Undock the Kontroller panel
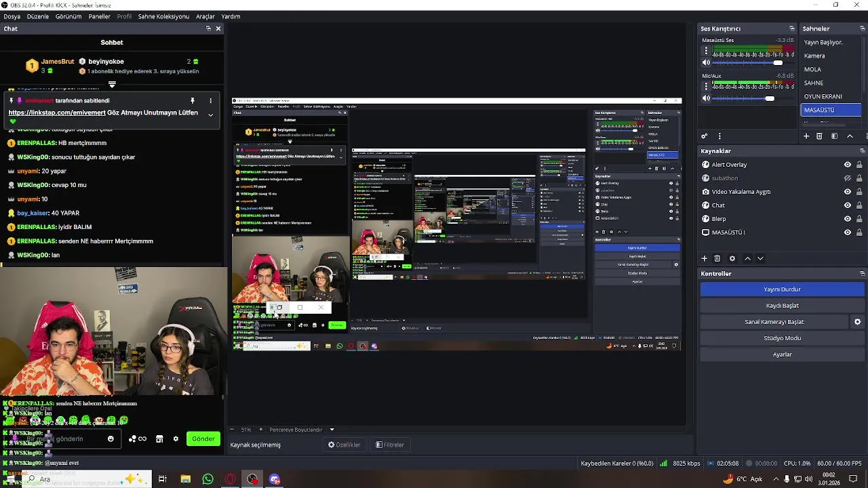The height and width of the screenshot is (488, 868). pyautogui.click(x=863, y=274)
